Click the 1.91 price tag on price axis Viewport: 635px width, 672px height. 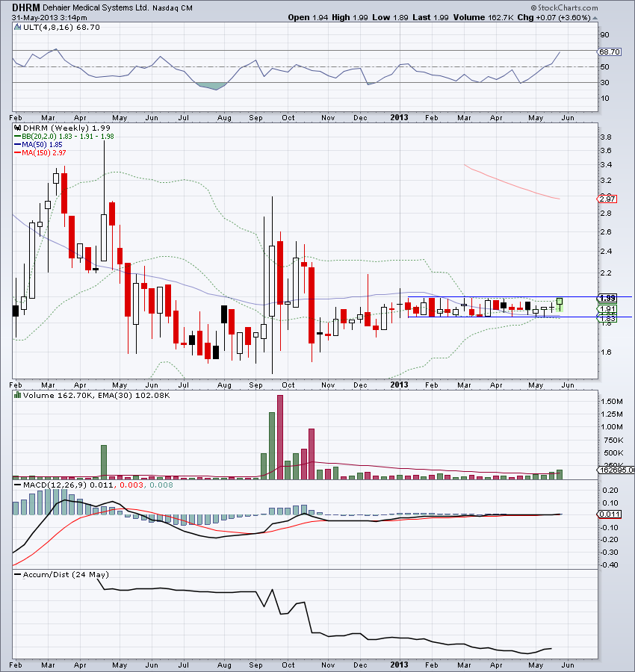point(607,309)
